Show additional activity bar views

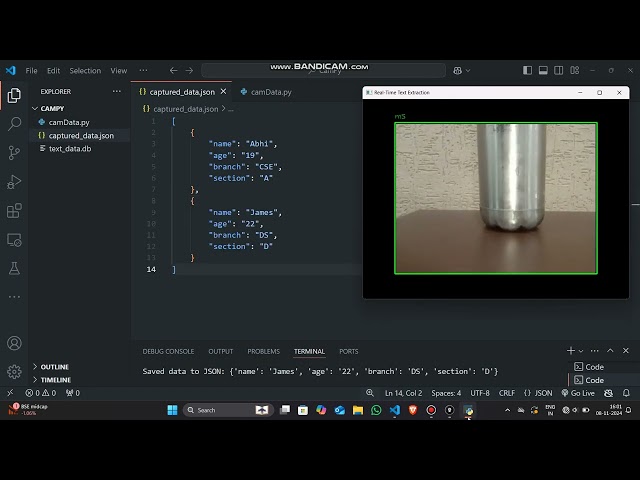pos(14,297)
